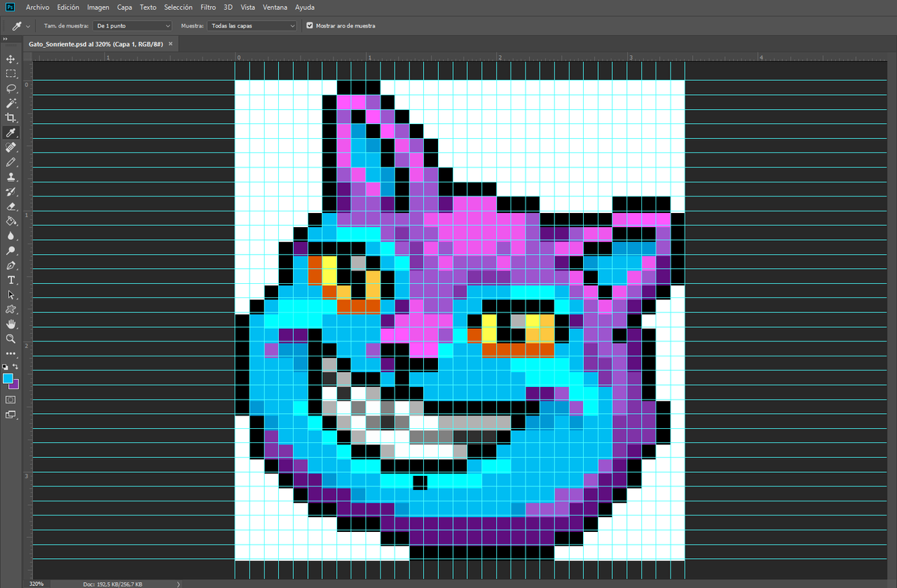Open the Texto menu

(x=149, y=7)
